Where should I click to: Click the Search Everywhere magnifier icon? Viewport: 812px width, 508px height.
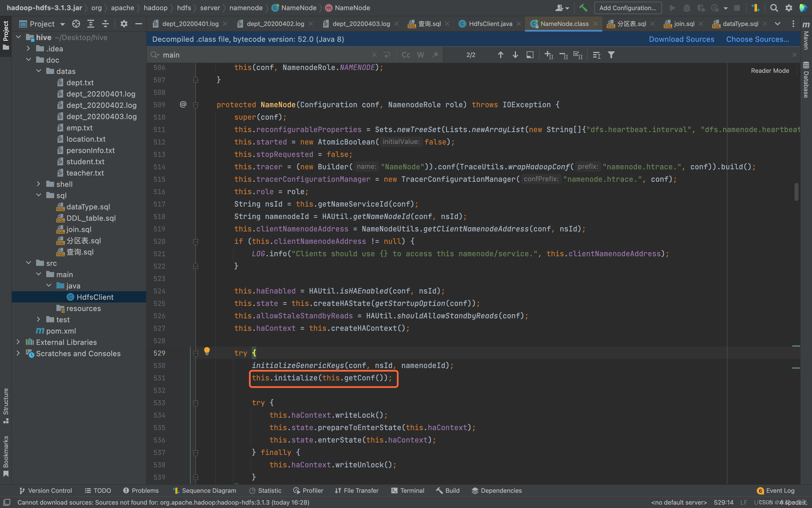774,8
